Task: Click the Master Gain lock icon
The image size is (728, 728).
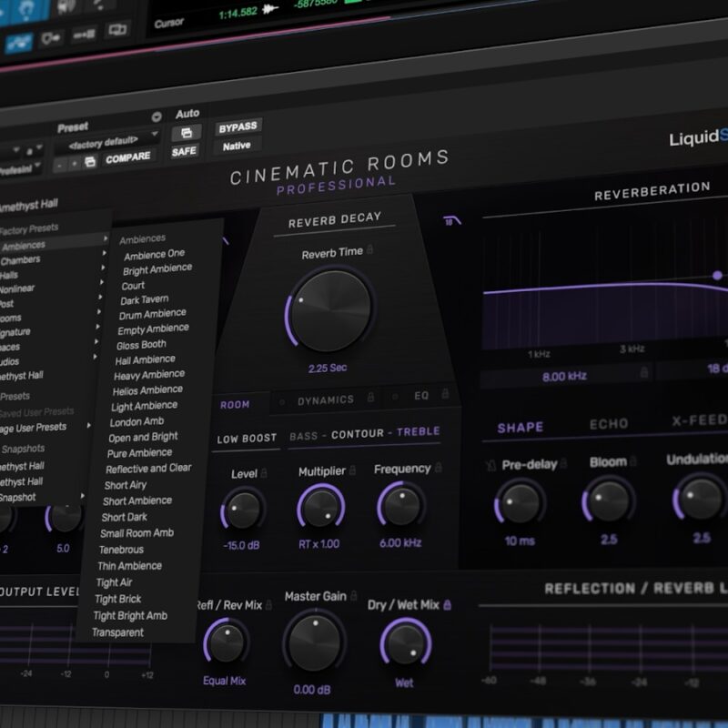Action: (354, 595)
